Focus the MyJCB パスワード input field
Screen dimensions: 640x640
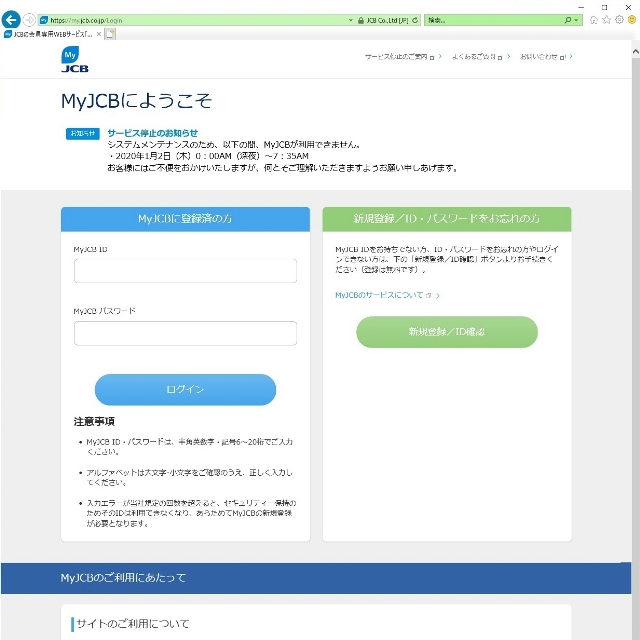(185, 333)
